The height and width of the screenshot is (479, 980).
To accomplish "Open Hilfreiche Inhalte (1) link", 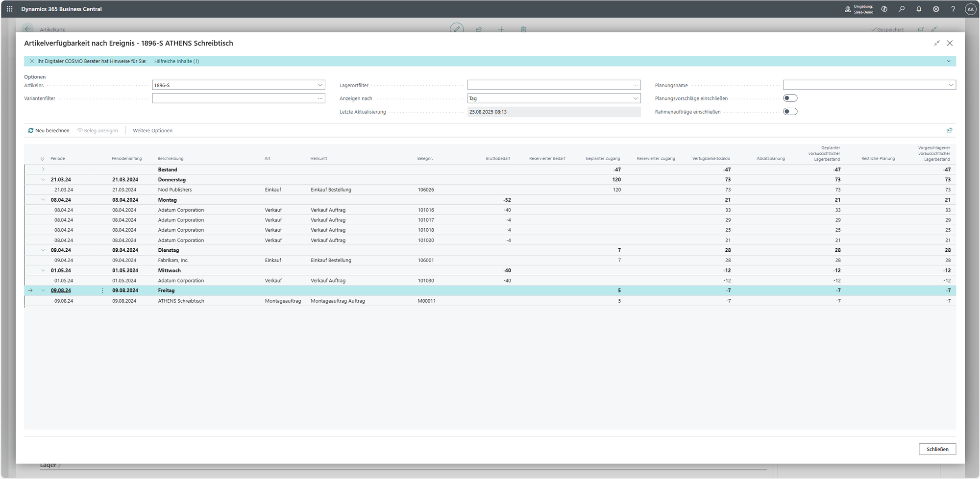I will [176, 61].
